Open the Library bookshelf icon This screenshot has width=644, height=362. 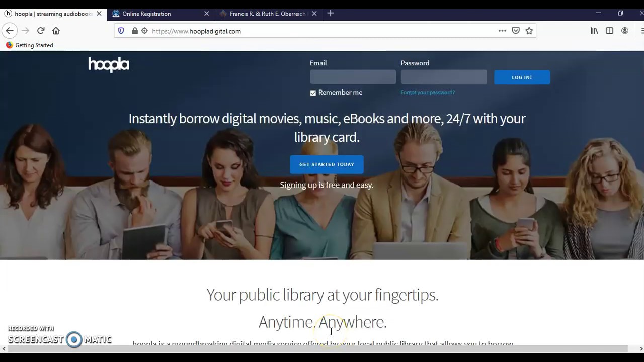(x=594, y=31)
